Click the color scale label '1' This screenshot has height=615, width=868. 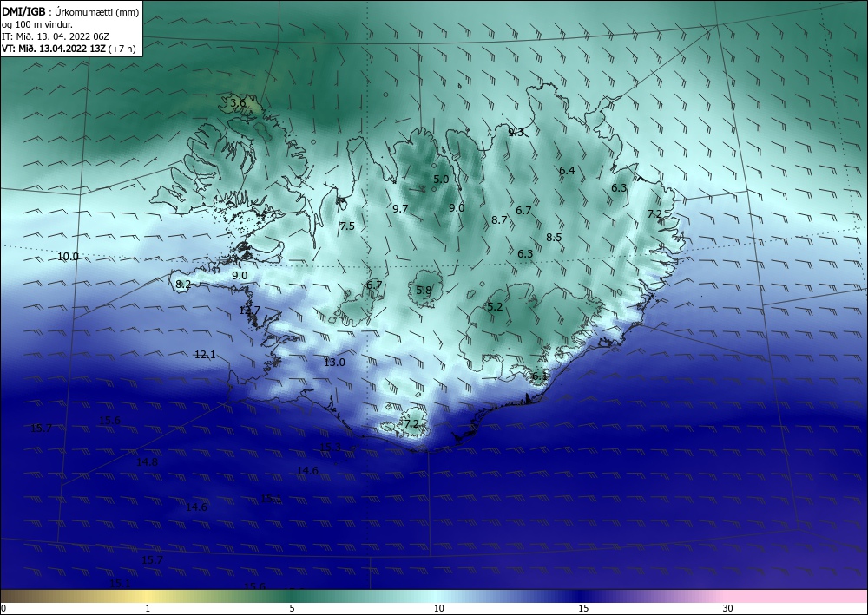pos(148,608)
